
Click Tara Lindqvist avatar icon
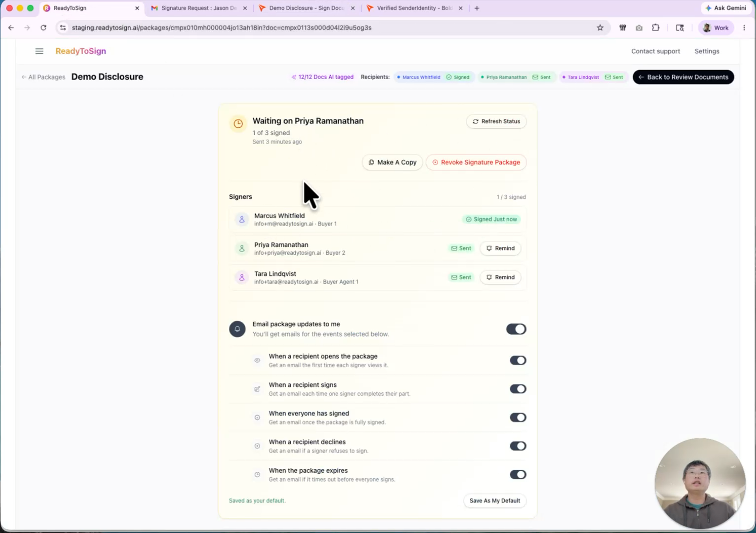[x=242, y=278]
